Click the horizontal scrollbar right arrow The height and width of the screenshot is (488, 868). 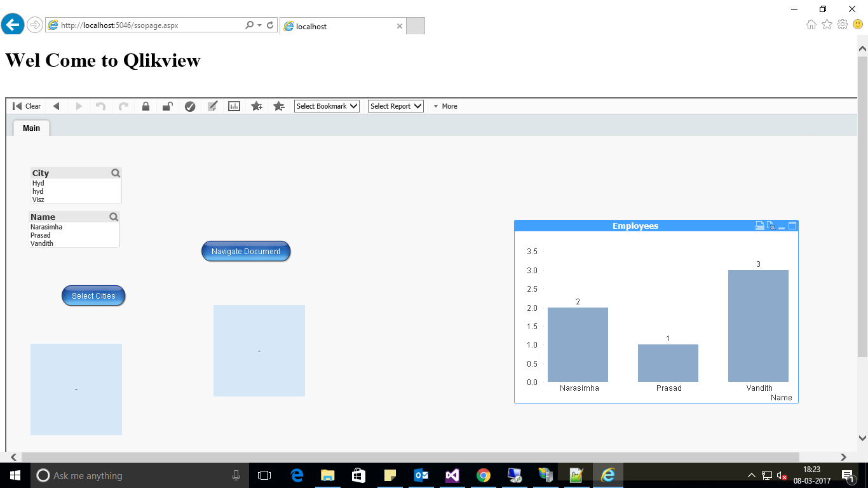click(843, 457)
